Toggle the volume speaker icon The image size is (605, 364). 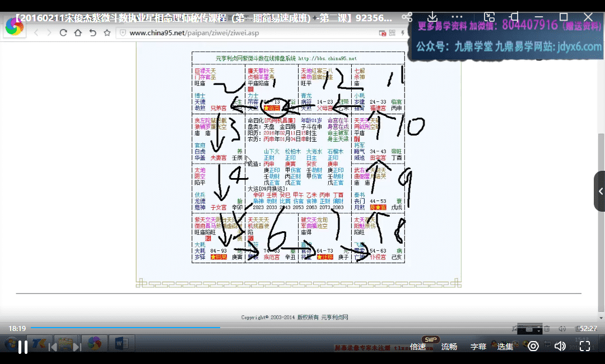pos(560,346)
